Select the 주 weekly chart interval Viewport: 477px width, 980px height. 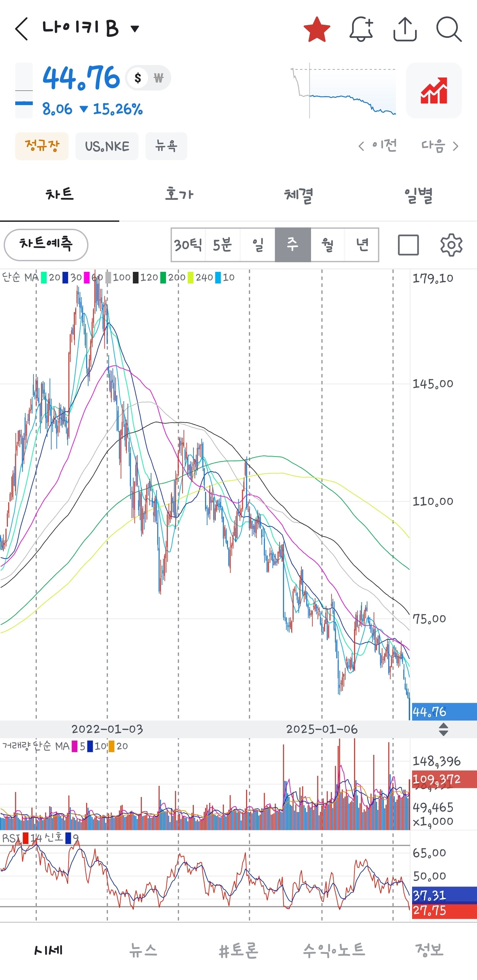tap(293, 245)
